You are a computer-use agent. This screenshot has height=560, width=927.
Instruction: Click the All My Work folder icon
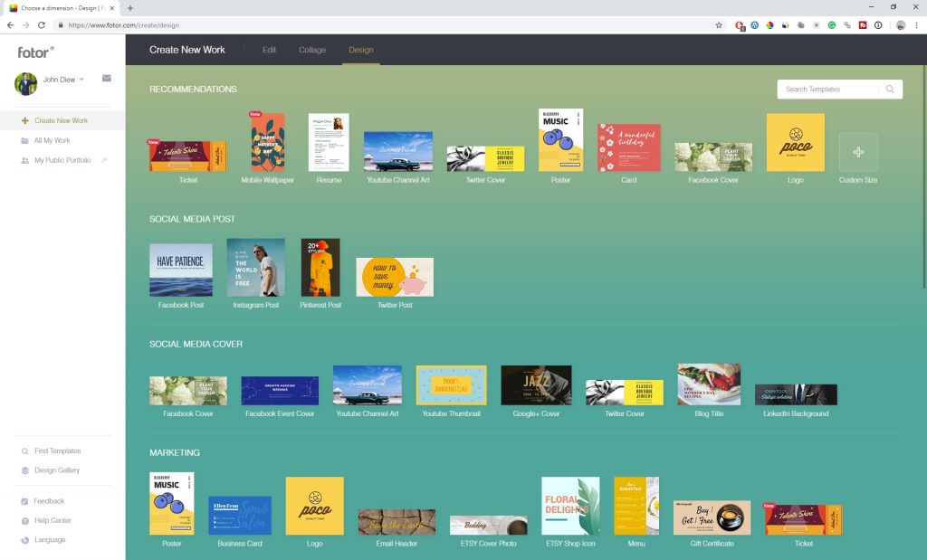click(24, 140)
